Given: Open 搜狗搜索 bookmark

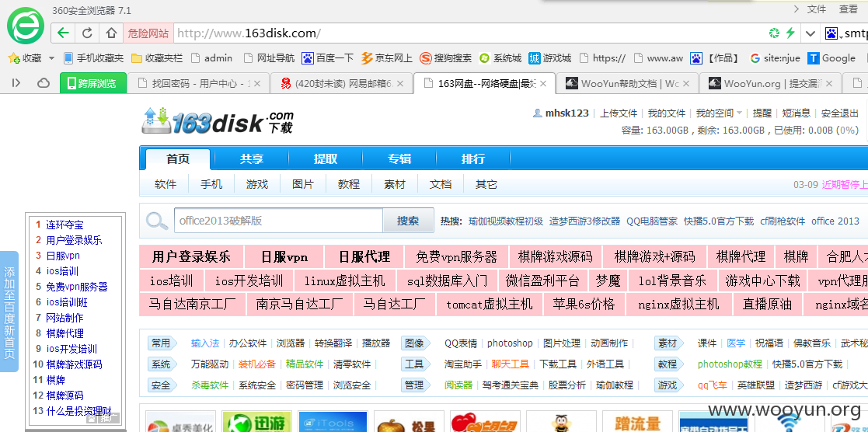Looking at the screenshot, I should pyautogui.click(x=445, y=58).
